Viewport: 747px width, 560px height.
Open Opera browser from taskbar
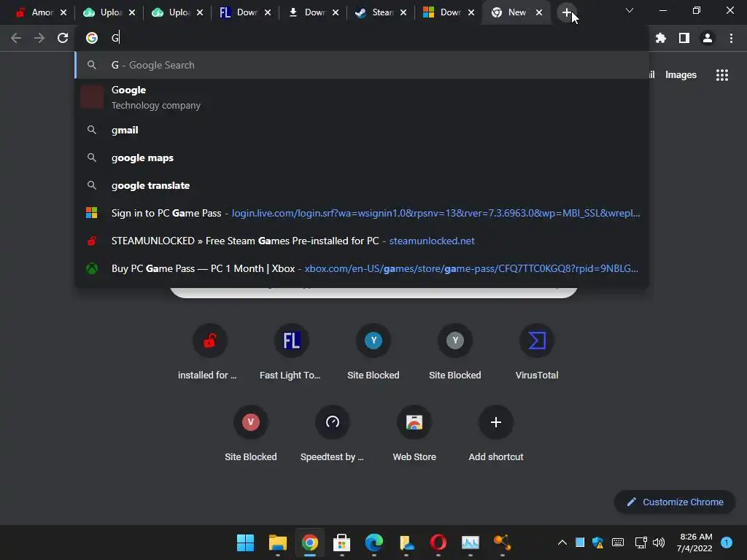438,542
